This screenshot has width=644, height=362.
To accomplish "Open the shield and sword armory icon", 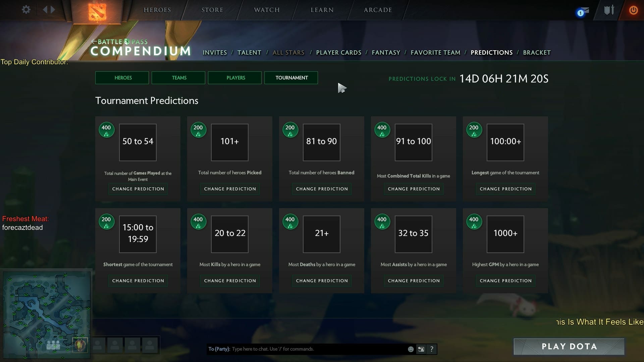I will [x=609, y=10].
